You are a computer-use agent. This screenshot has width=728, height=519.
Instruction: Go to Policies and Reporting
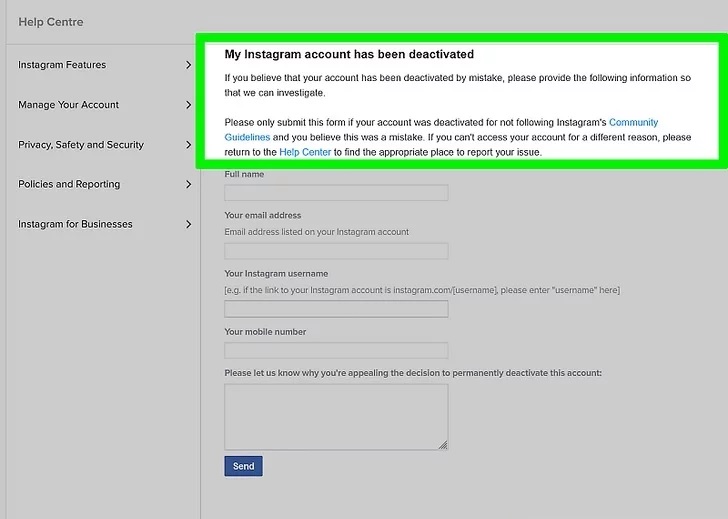pyautogui.click(x=69, y=184)
